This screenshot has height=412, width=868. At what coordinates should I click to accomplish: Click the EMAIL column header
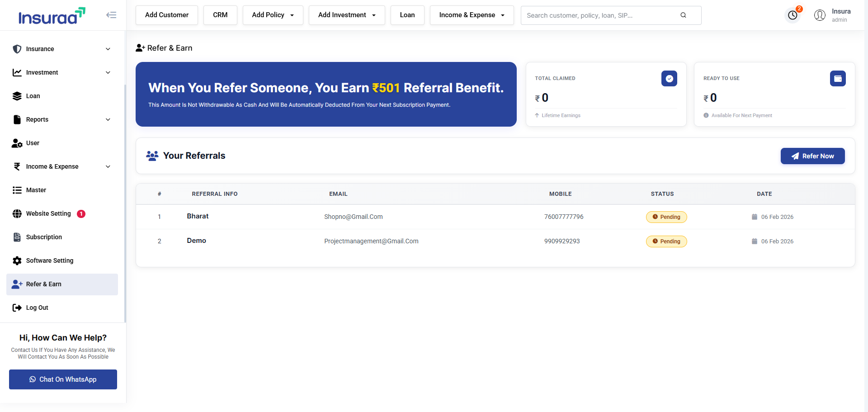pos(338,194)
